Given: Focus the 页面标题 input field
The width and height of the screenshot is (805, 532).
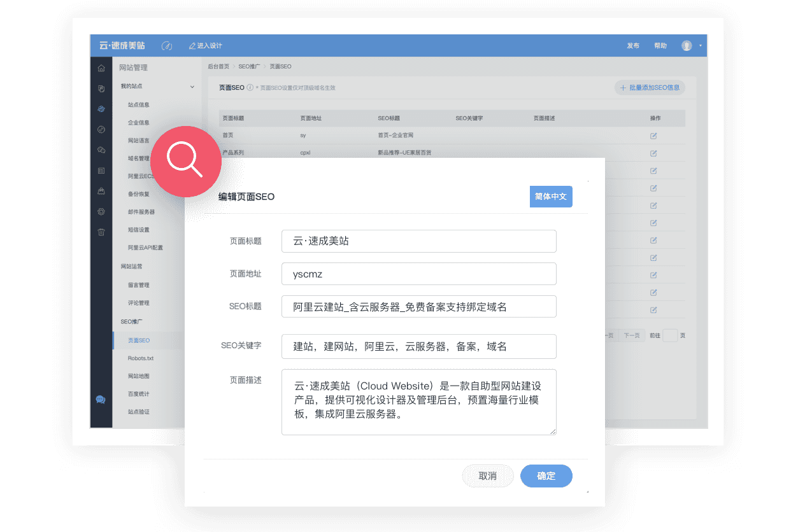Looking at the screenshot, I should point(419,241).
